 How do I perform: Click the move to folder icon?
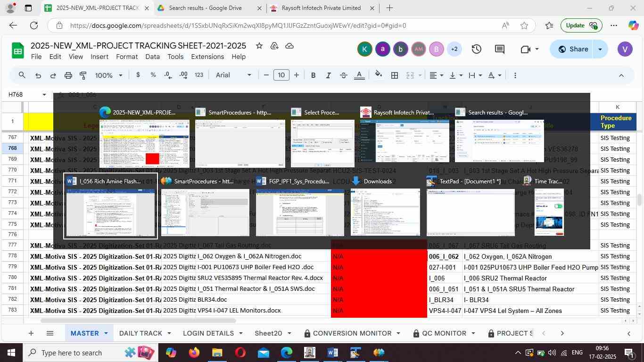click(274, 46)
